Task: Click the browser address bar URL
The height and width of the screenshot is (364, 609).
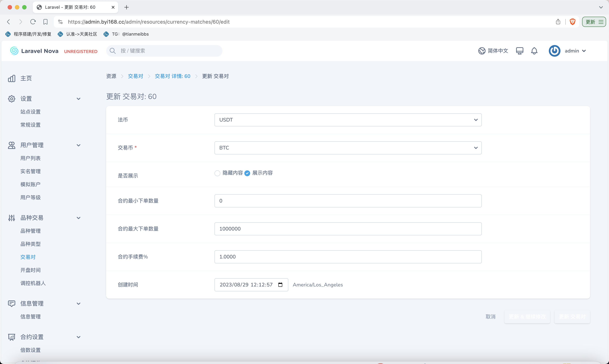Action: pyautogui.click(x=149, y=22)
